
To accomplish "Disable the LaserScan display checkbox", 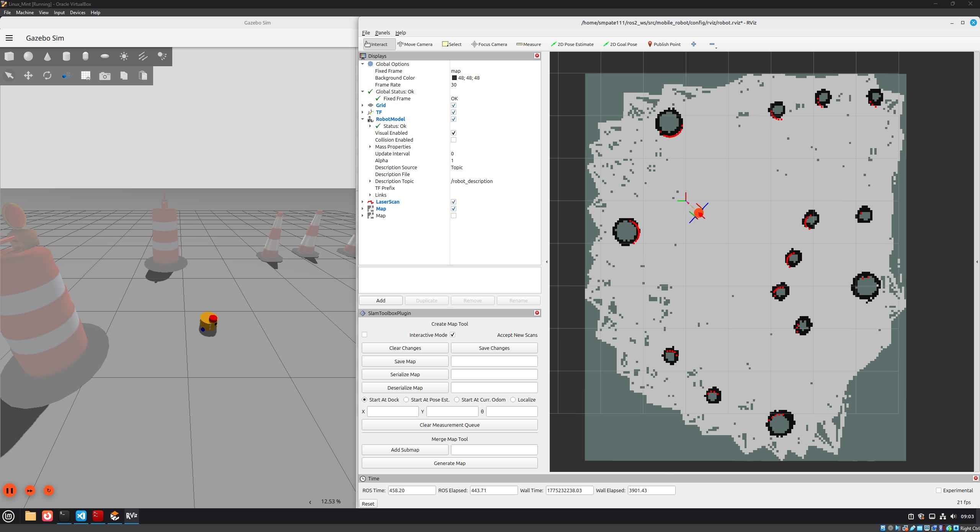I will 454,202.
